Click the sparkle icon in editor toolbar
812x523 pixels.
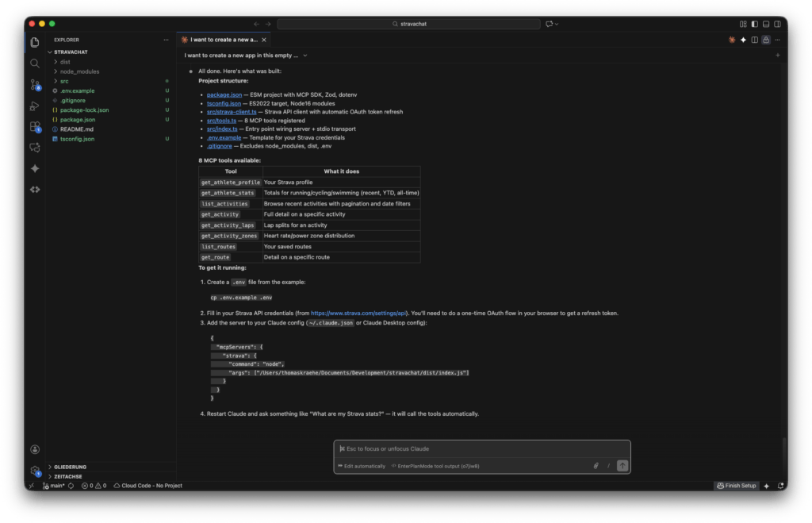(743, 40)
